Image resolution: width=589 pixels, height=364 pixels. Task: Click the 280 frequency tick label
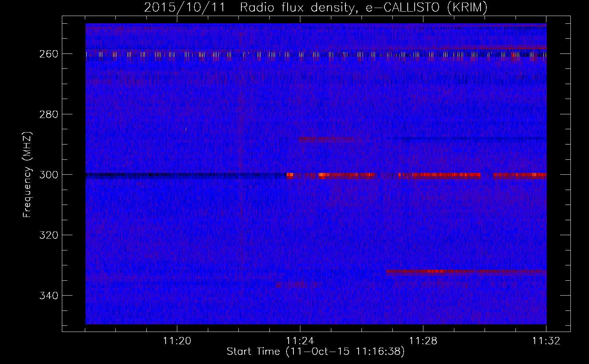(x=48, y=114)
